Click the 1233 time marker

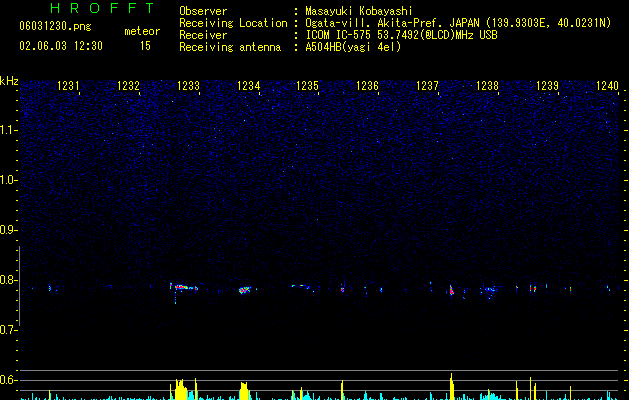click(x=188, y=85)
